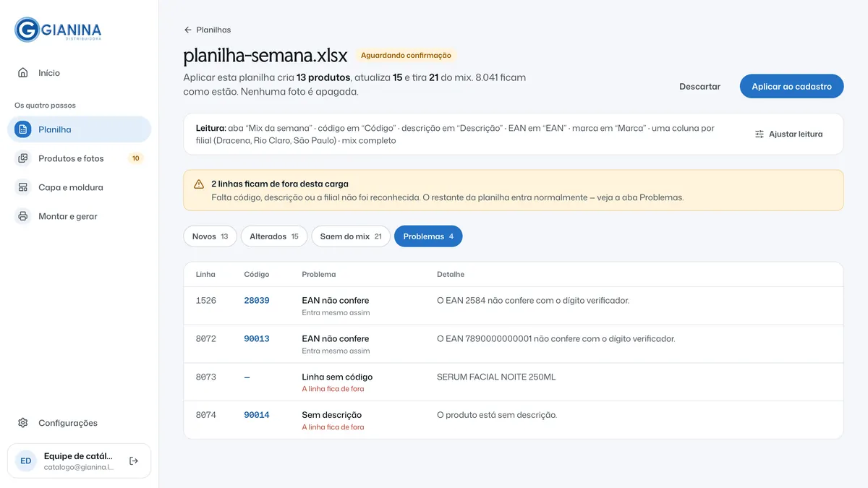The height and width of the screenshot is (488, 868).
Task: Click the Produtos e fotos icon
Action: [23, 158]
